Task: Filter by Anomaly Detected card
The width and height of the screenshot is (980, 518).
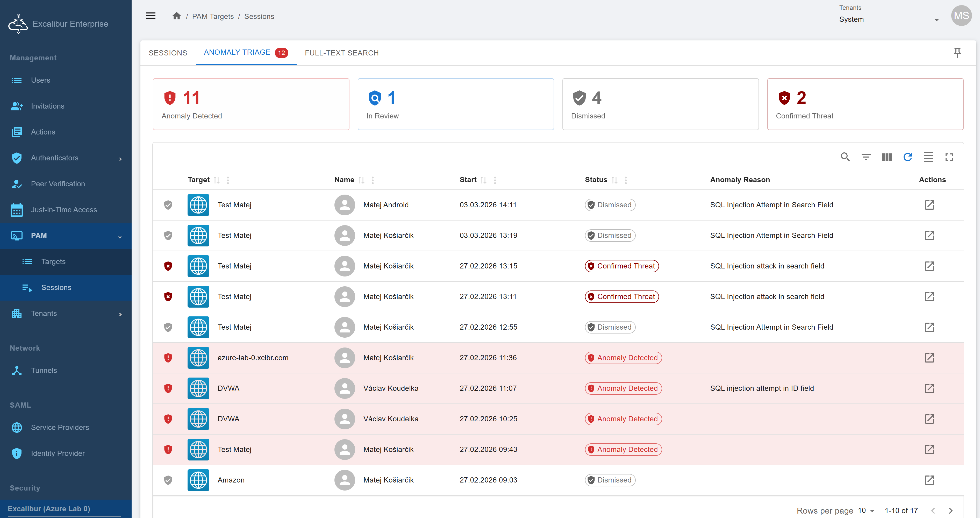Action: (251, 104)
